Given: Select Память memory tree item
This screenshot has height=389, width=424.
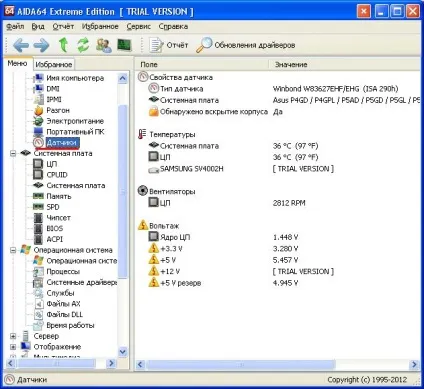Looking at the screenshot, I should coord(59,196).
